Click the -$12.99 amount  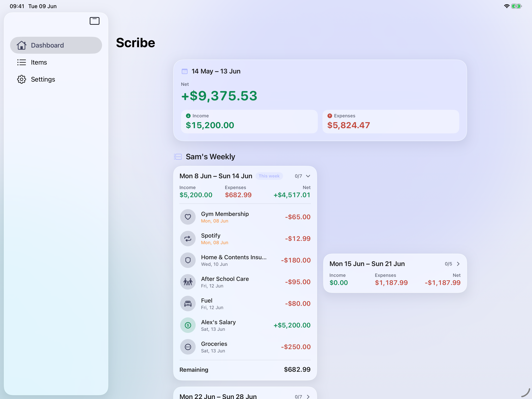298,239
